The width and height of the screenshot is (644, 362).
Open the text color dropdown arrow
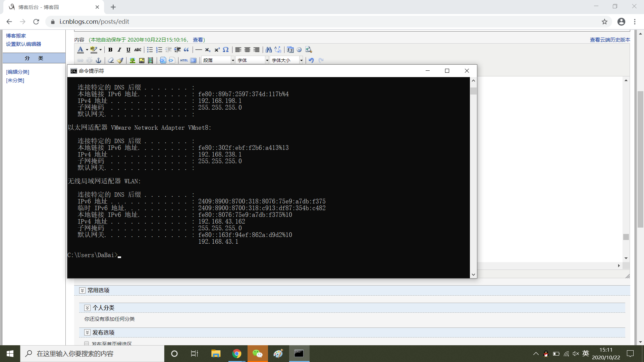pos(87,50)
